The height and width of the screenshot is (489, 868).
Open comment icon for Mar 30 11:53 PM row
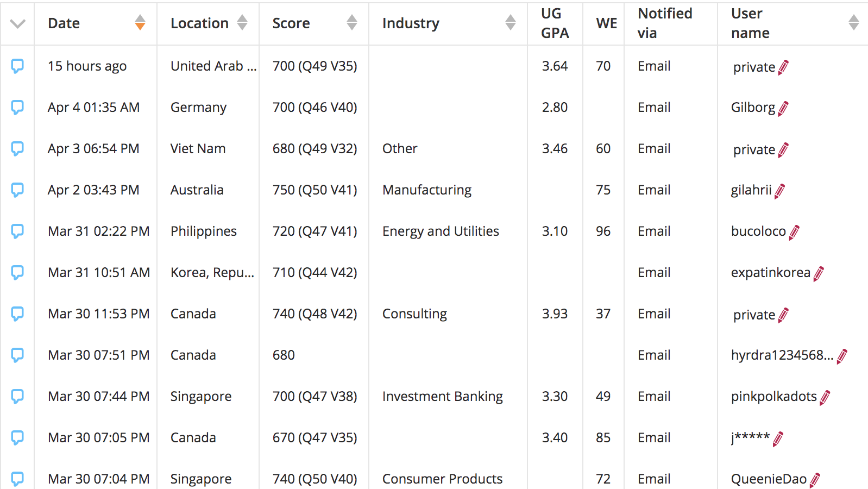click(x=17, y=314)
